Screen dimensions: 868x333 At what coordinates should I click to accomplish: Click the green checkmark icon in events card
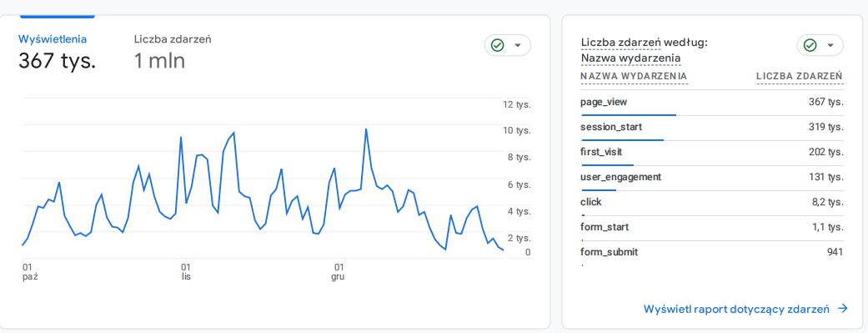tap(810, 45)
